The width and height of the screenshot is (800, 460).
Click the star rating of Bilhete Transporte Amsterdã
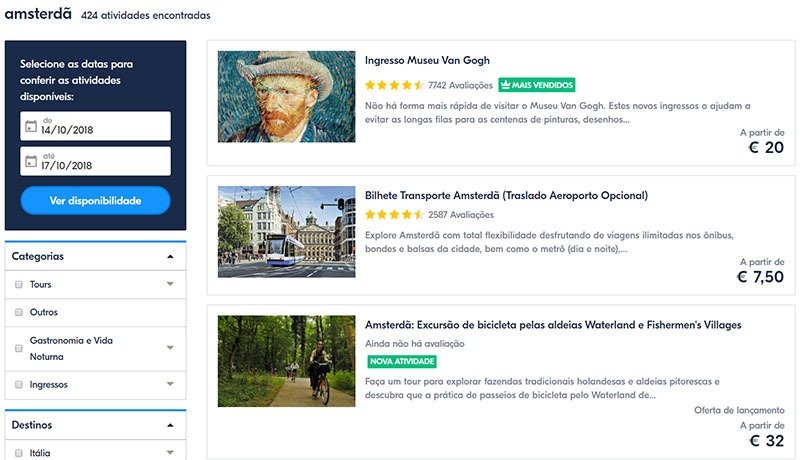coord(394,215)
